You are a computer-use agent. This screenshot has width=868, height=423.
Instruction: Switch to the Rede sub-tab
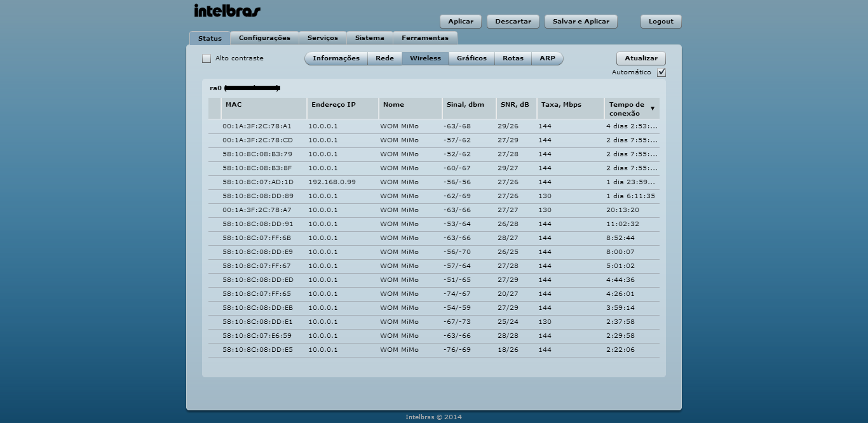[384, 58]
